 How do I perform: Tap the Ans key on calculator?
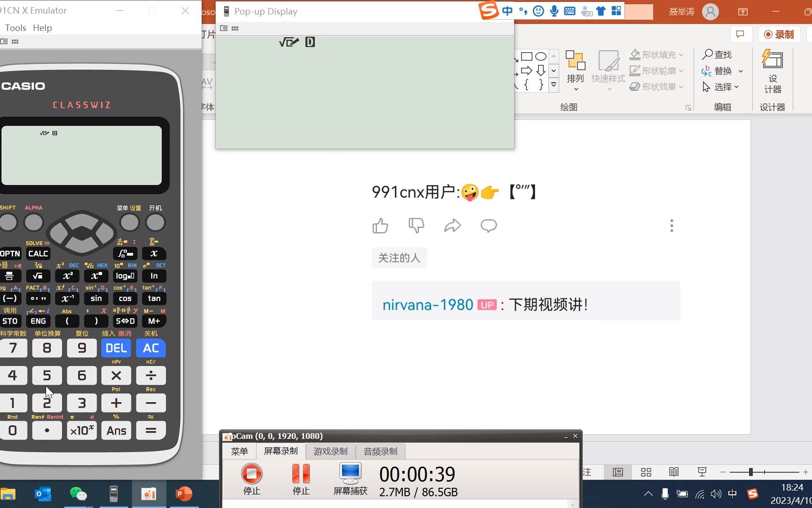coord(116,430)
